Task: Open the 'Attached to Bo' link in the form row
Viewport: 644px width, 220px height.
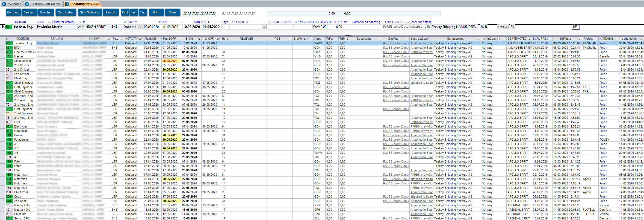Action: click(x=420, y=27)
